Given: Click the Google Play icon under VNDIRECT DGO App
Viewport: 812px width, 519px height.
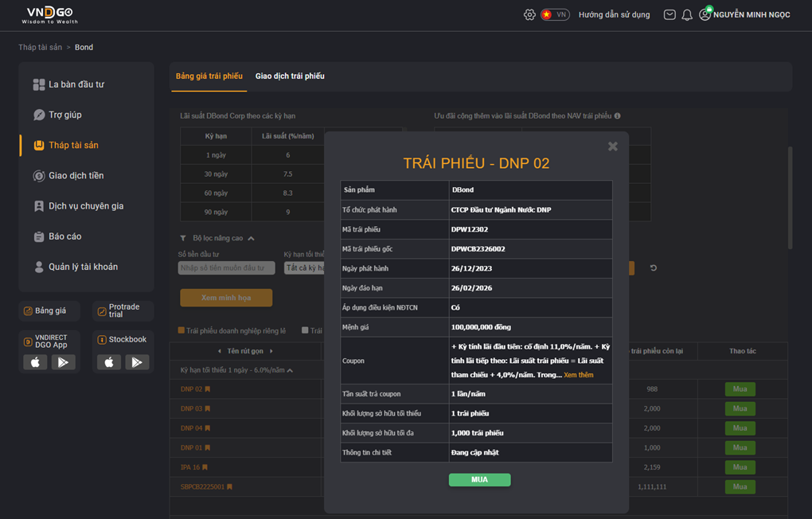Looking at the screenshot, I should [63, 362].
